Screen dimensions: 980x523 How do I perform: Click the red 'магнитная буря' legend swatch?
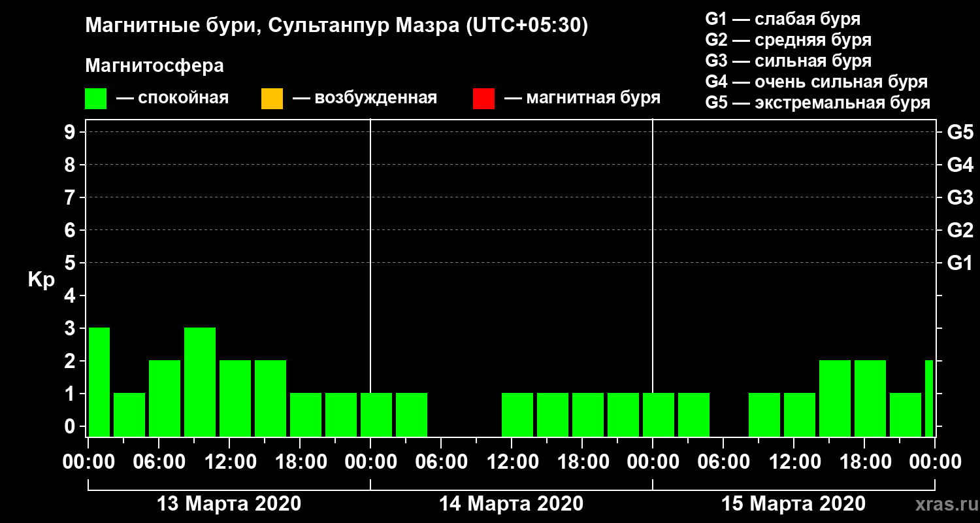(x=483, y=98)
